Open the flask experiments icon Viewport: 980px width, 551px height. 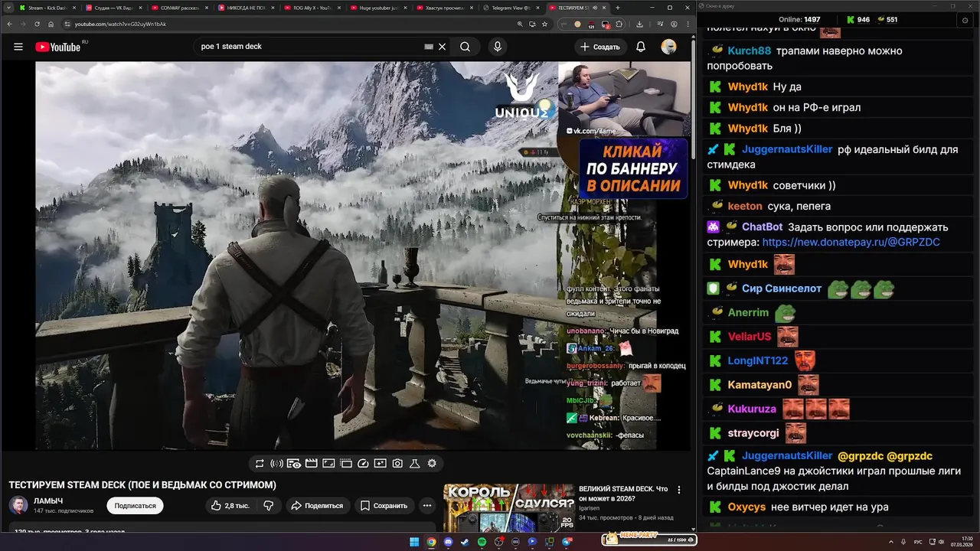(415, 463)
